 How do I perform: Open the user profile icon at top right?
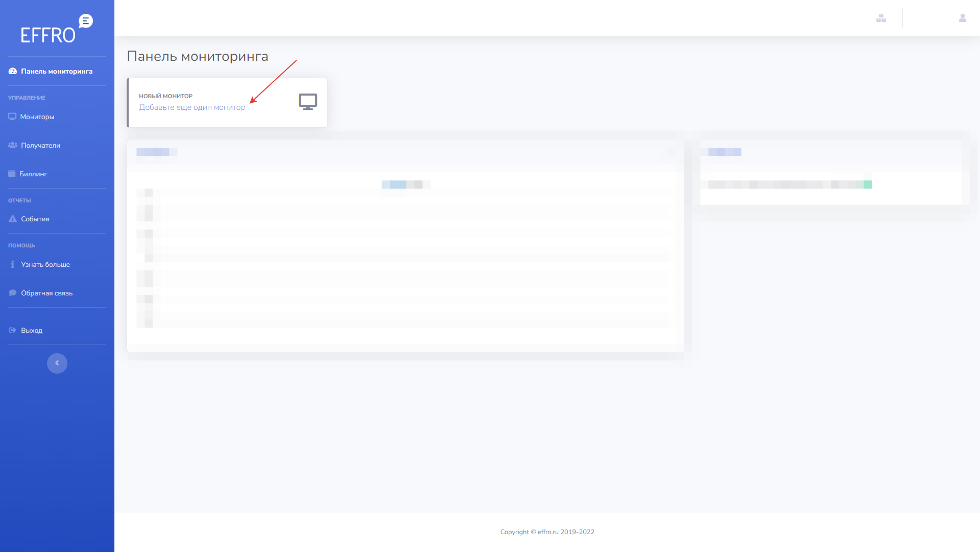tap(962, 18)
